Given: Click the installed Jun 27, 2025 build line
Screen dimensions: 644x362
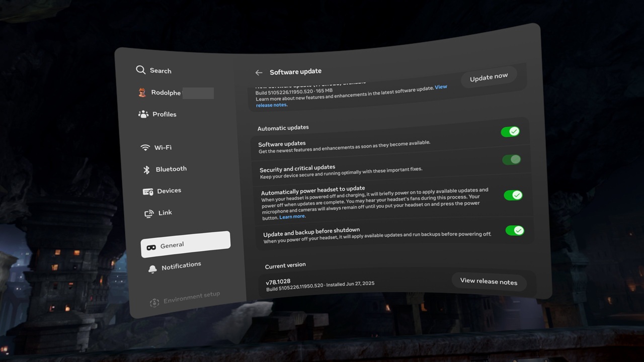Looking at the screenshot, I should click(320, 286).
